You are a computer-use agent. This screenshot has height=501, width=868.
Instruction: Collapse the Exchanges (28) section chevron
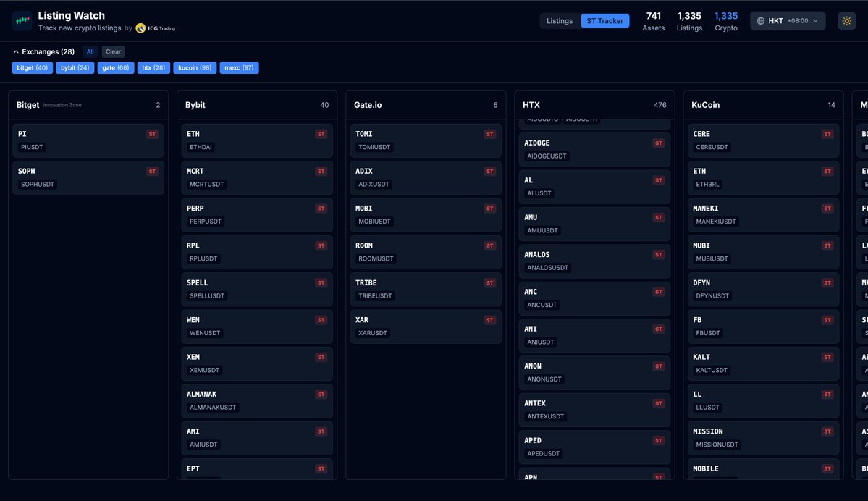(16, 52)
